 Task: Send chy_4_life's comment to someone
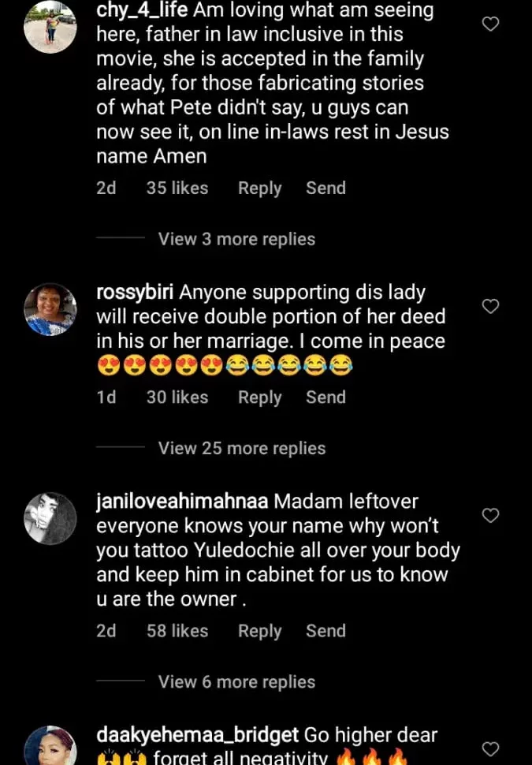326,188
